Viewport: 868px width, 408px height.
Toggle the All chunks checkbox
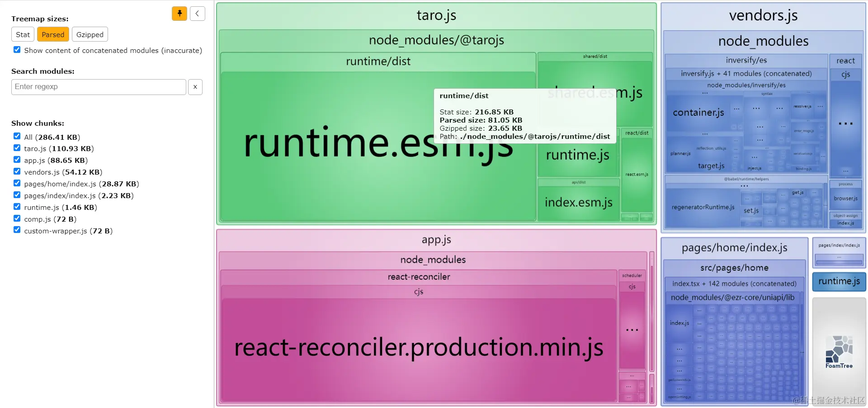click(17, 136)
